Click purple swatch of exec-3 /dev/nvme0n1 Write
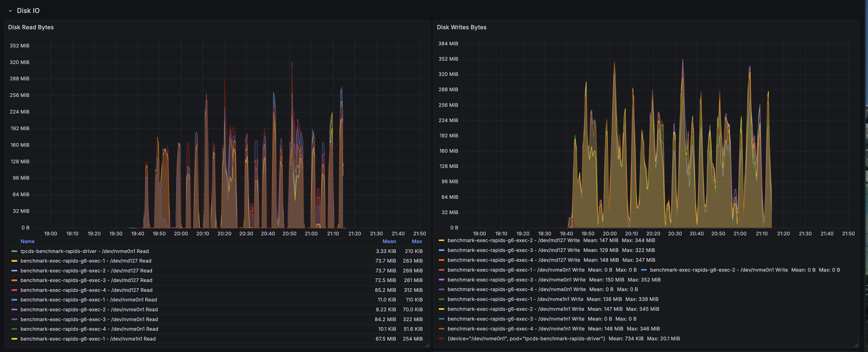Screen dimensions: 868x352 point(441,280)
